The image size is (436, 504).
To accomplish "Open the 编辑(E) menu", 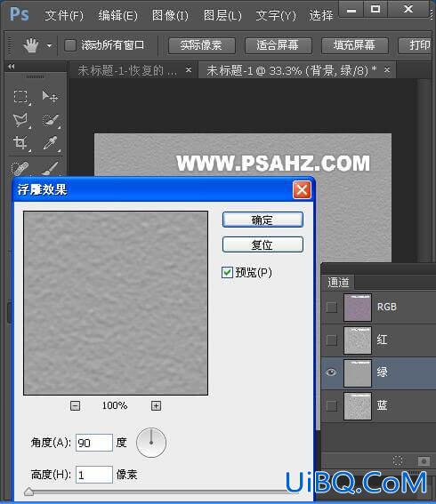I will point(117,15).
